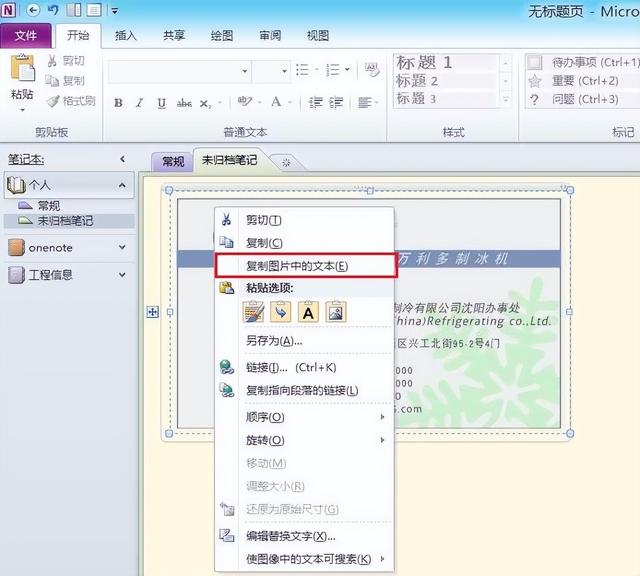640x576 pixels.
Task: Click the decrease indent icon
Action: coord(316,102)
